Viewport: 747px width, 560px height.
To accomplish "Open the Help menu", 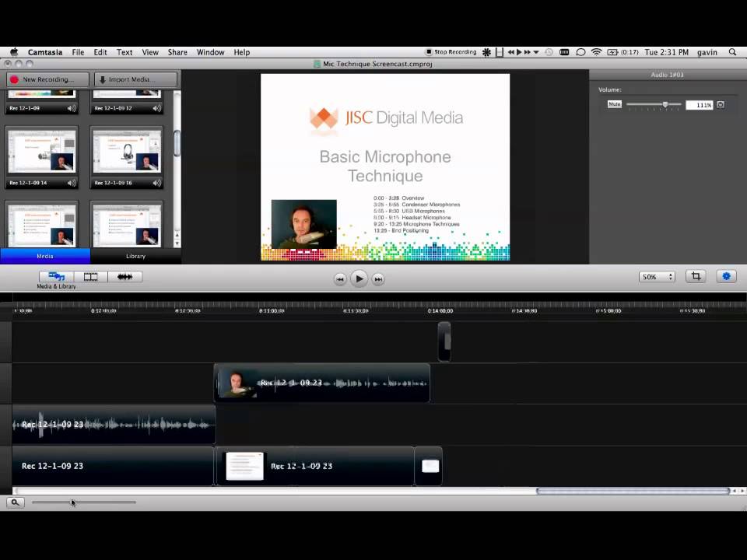I will click(x=241, y=52).
